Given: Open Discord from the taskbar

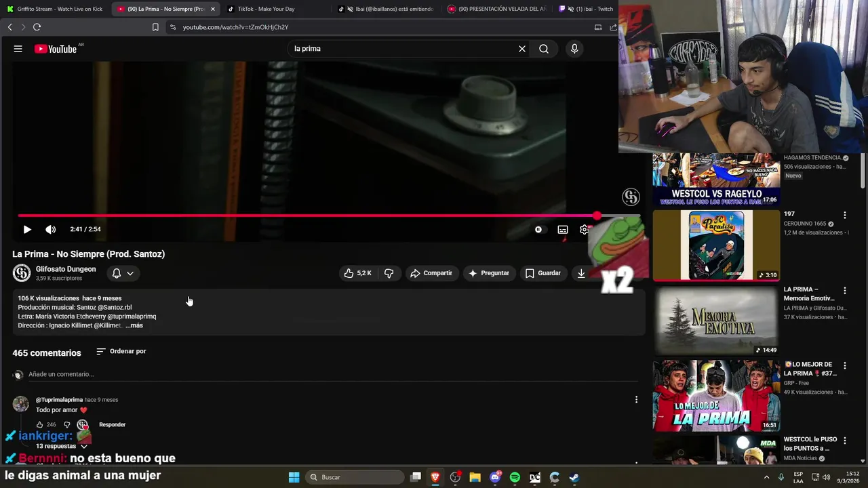Looking at the screenshot, I should click(495, 477).
